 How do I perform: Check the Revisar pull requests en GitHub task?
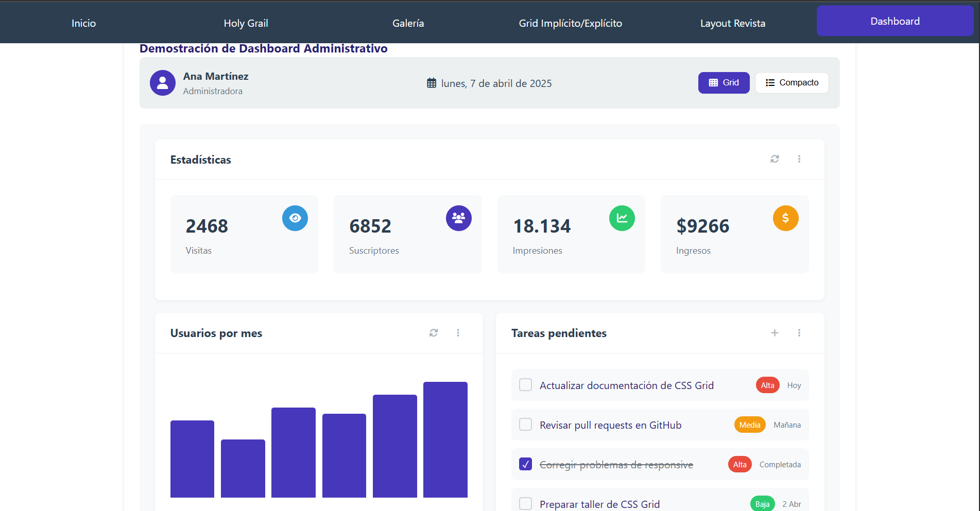pyautogui.click(x=525, y=425)
